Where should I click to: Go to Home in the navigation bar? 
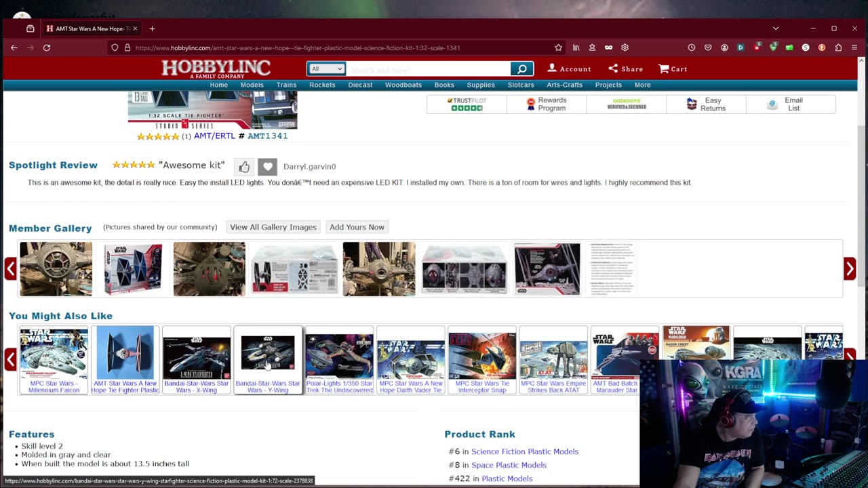pos(219,85)
